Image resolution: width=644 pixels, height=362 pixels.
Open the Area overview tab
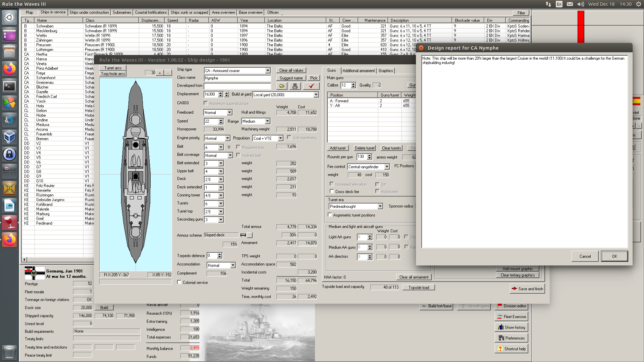pos(223,12)
